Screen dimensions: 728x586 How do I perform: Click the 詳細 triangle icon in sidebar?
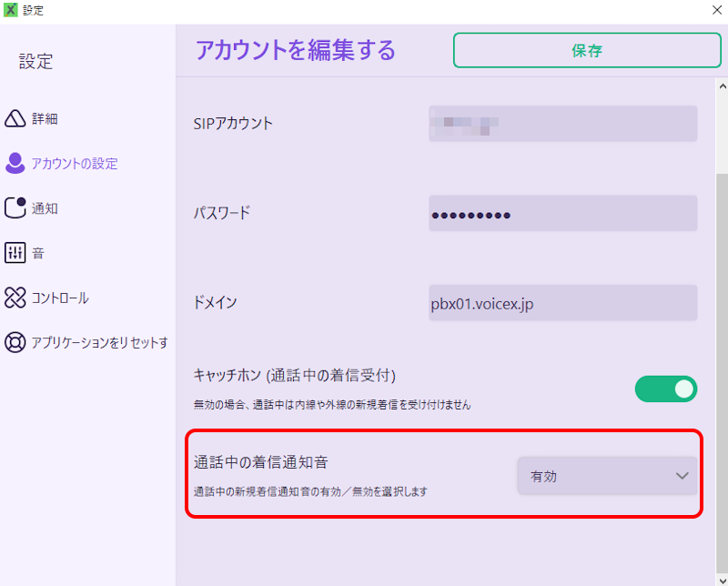[15, 119]
